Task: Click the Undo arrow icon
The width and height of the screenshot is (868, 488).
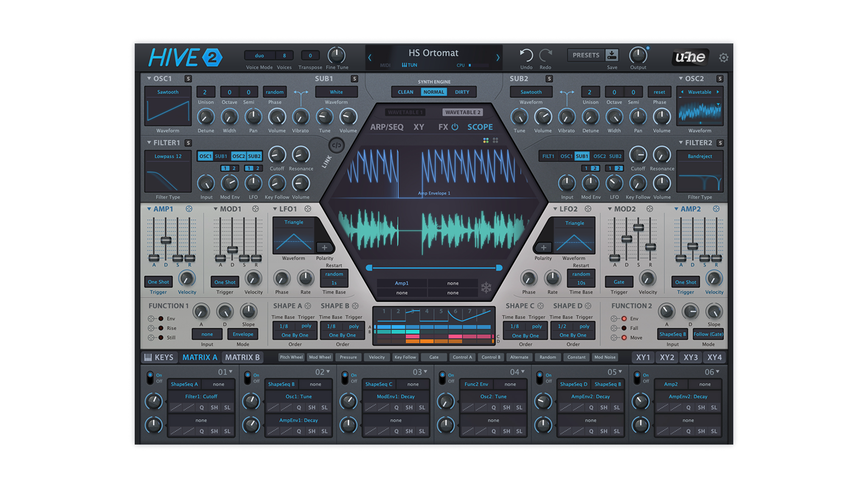Action: (x=526, y=56)
